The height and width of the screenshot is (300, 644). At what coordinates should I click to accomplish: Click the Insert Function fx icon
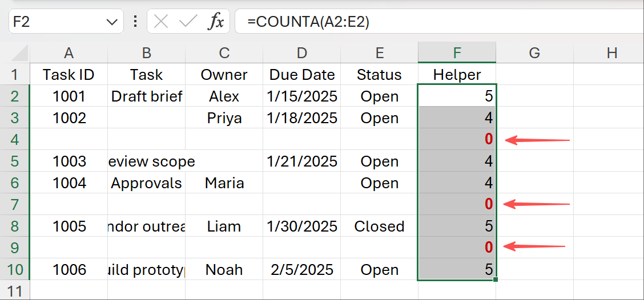click(x=215, y=22)
